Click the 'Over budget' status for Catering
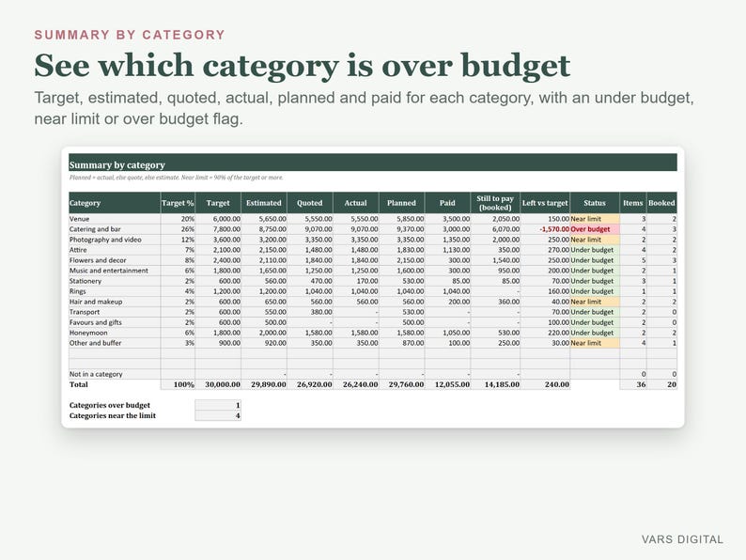 (595, 229)
